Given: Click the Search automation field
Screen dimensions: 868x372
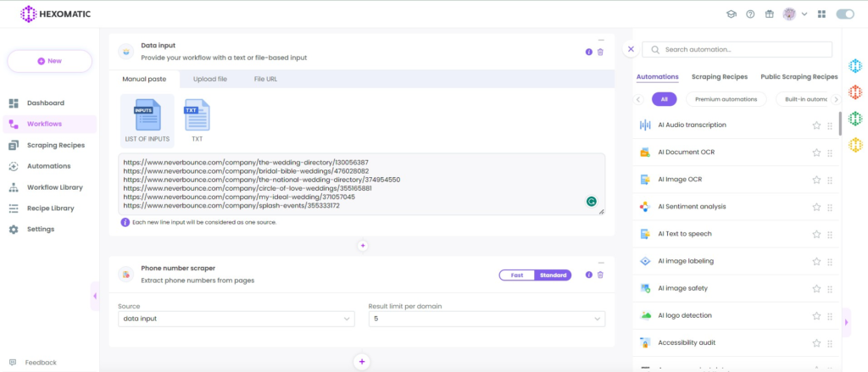Looking at the screenshot, I should pos(737,49).
